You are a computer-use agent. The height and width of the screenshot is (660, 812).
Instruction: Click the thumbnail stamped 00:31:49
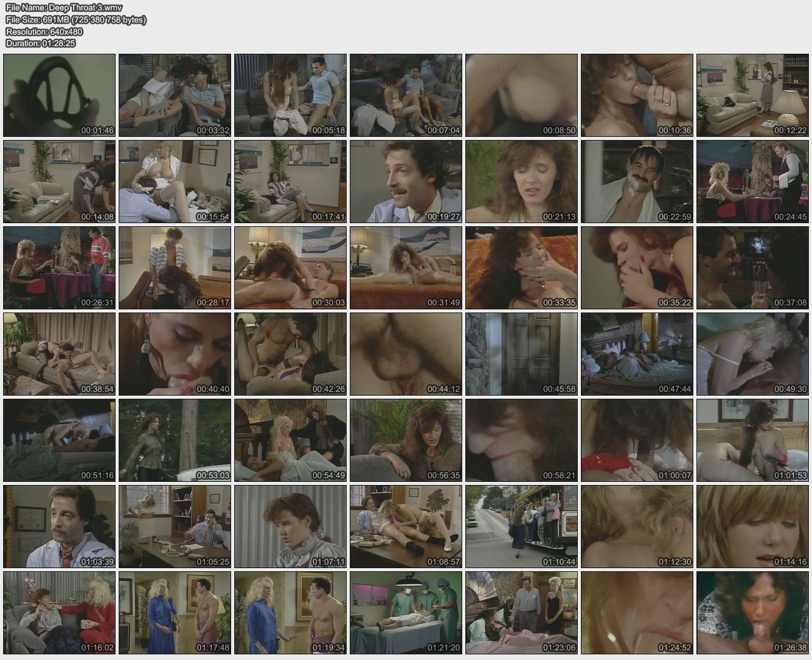pyautogui.click(x=406, y=267)
